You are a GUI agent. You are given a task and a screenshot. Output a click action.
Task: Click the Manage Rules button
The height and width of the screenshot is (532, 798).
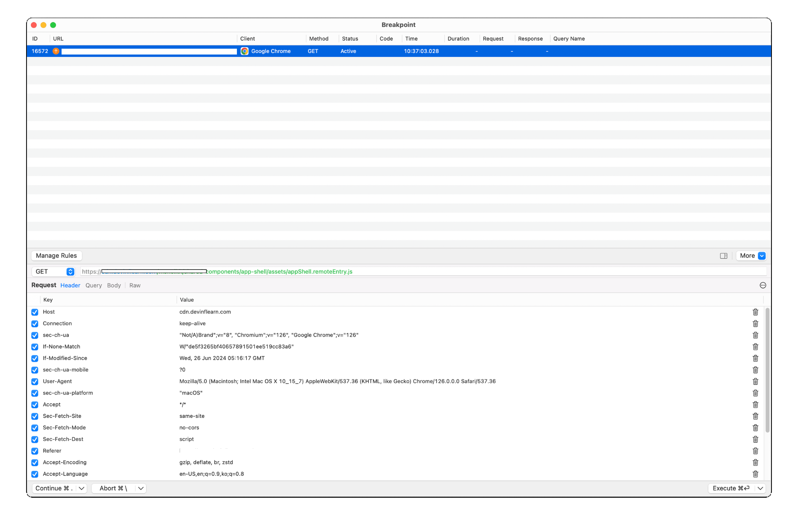pyautogui.click(x=56, y=256)
